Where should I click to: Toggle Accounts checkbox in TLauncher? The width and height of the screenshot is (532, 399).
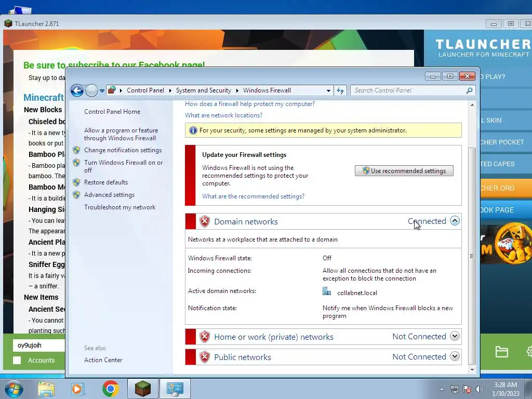(x=17, y=361)
